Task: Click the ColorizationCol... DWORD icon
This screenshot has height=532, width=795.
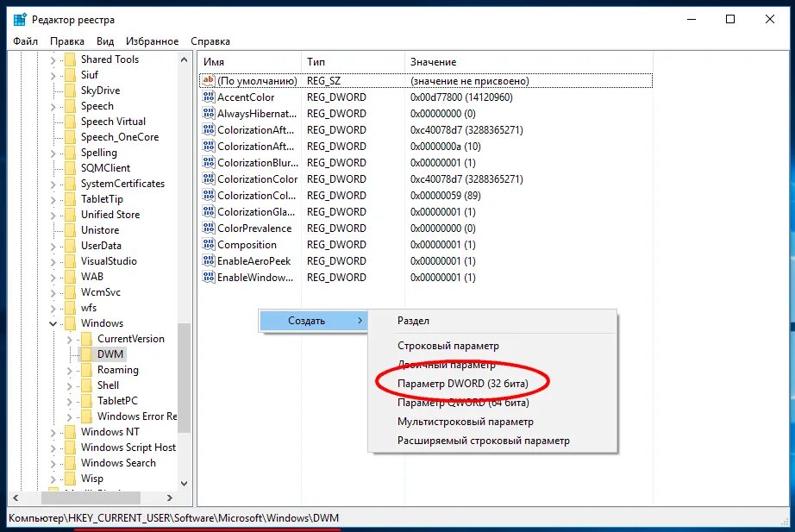Action: point(209,195)
